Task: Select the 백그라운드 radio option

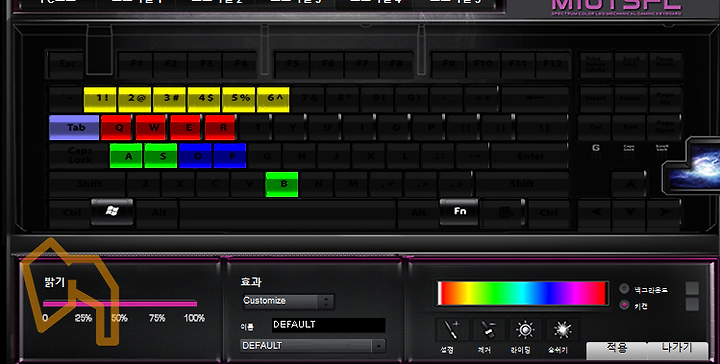Action: click(624, 289)
